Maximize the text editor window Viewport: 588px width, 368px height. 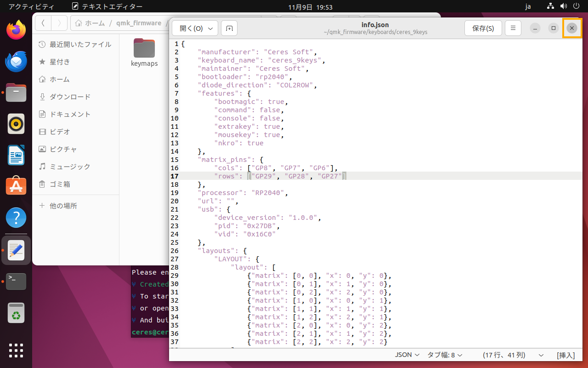(554, 28)
